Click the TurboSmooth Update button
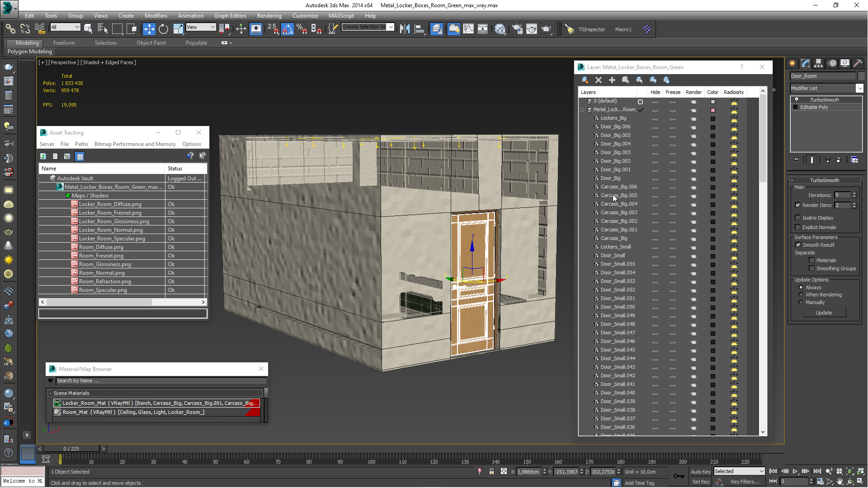 tap(824, 313)
